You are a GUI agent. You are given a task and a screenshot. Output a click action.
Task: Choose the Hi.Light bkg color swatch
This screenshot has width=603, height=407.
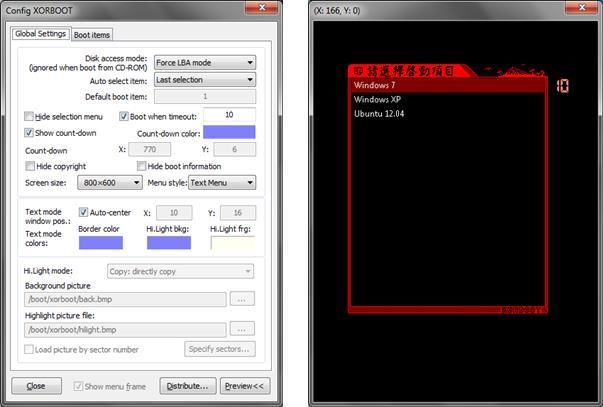(169, 243)
